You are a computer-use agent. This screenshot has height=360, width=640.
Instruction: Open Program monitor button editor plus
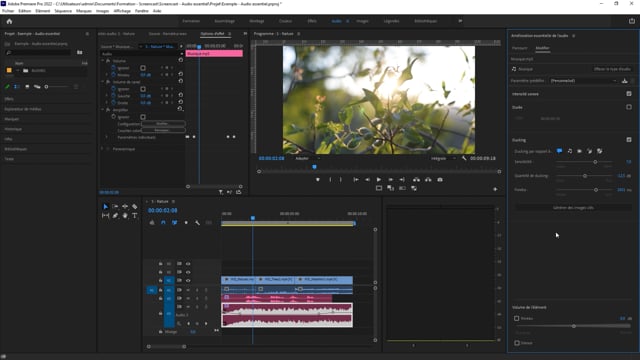click(x=495, y=189)
